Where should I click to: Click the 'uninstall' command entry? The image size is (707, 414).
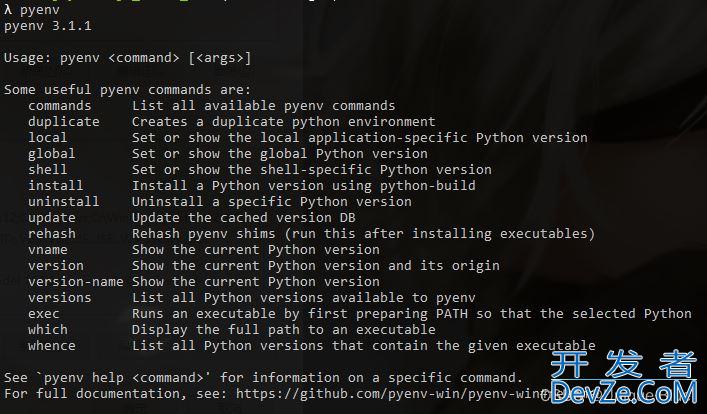pos(64,202)
